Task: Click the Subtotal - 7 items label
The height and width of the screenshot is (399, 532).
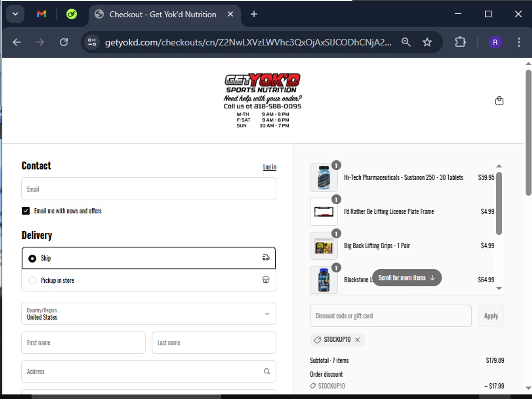Action: click(329, 361)
